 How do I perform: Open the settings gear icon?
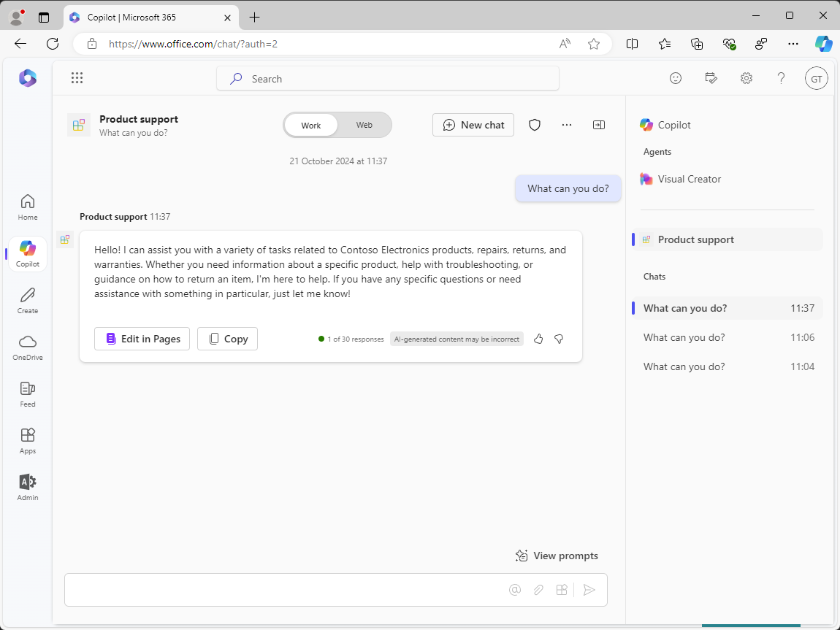point(747,78)
